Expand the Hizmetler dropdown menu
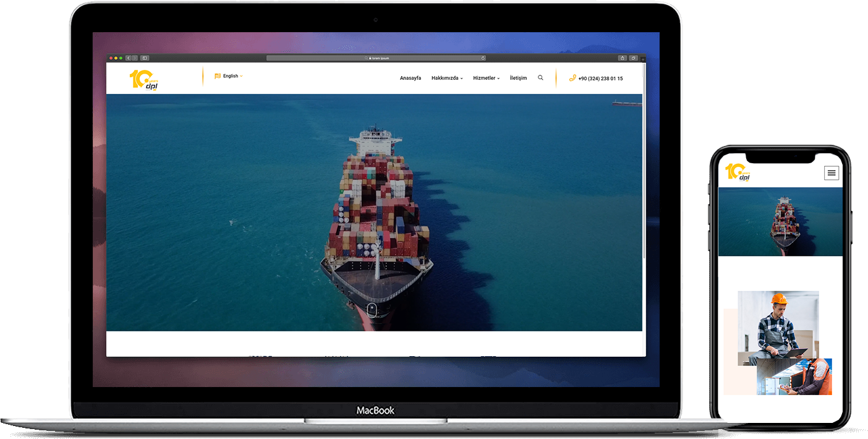Screen dimensions: 868x439 486,78
